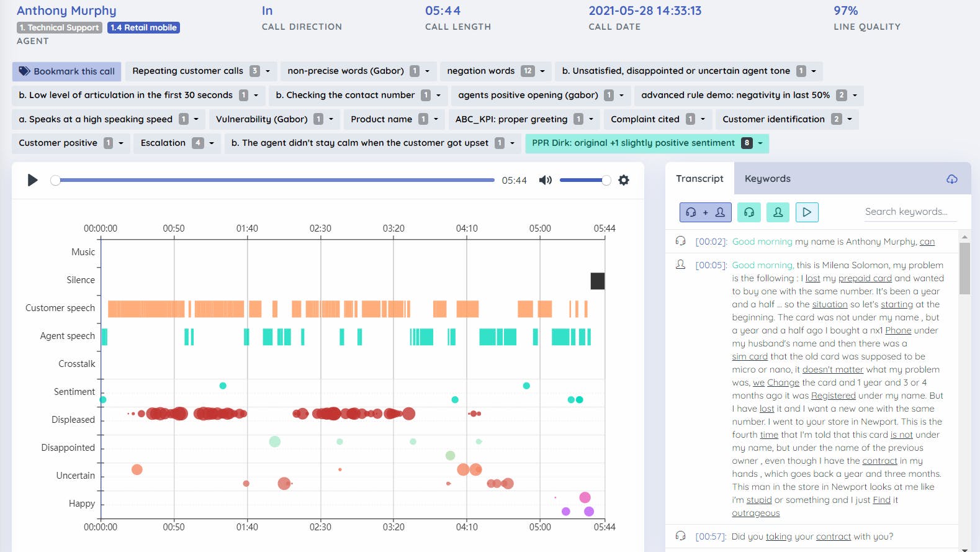
Task: Click the first Agent speech segment
Action: 104,337
